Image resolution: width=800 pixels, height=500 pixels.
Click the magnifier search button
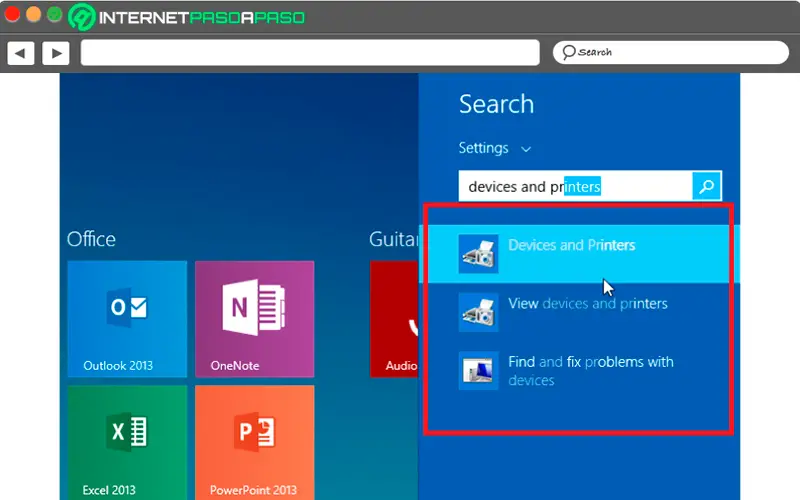click(x=707, y=186)
